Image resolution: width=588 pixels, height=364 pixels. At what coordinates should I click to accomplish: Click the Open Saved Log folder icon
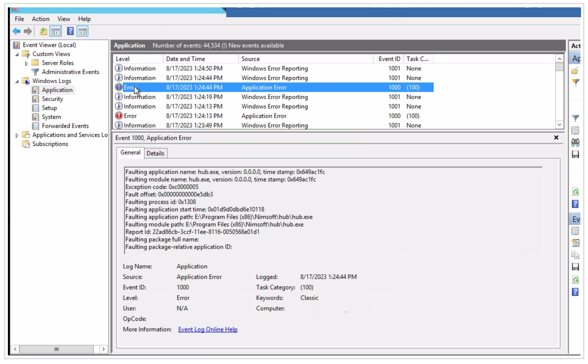click(575, 71)
